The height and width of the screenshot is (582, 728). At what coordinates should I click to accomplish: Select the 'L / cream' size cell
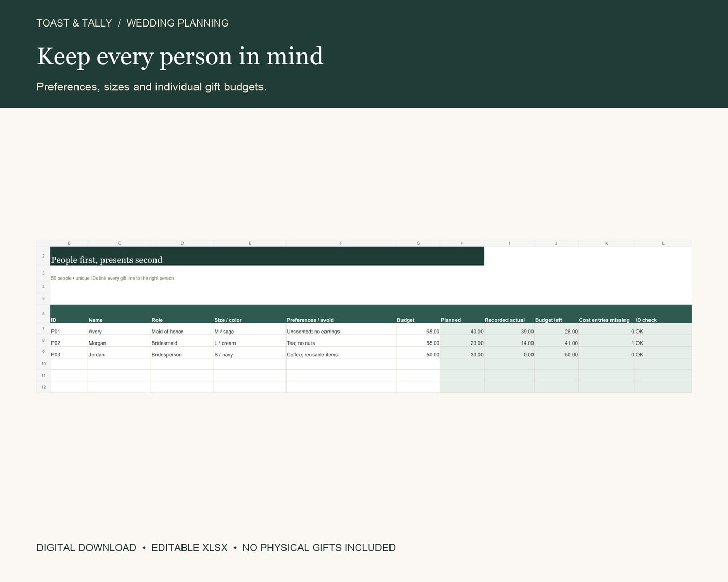[250, 341]
